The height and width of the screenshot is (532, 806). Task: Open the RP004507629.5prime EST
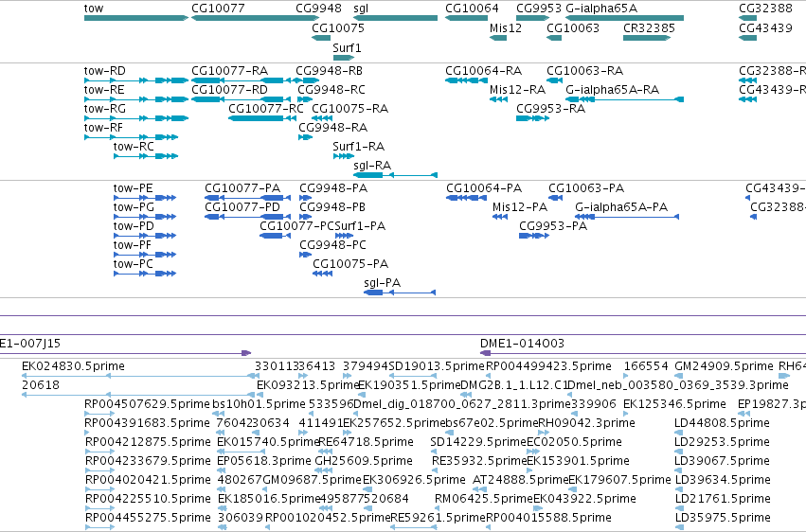coord(99,414)
